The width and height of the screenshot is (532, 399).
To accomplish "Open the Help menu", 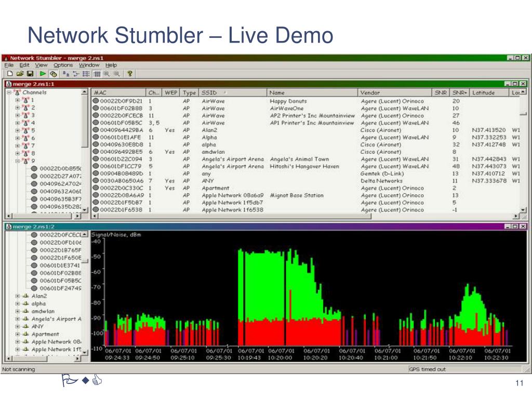I will (x=111, y=65).
